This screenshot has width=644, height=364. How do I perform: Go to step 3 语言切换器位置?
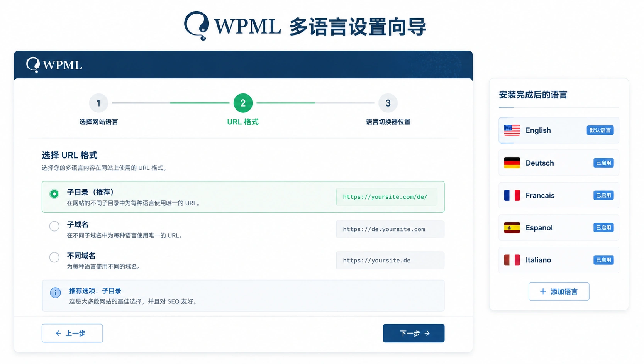click(x=388, y=103)
